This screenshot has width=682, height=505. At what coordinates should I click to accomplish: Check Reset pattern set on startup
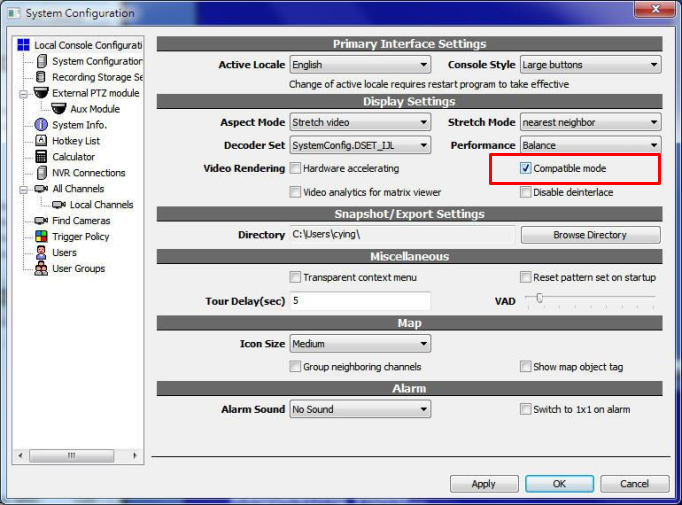(525, 277)
